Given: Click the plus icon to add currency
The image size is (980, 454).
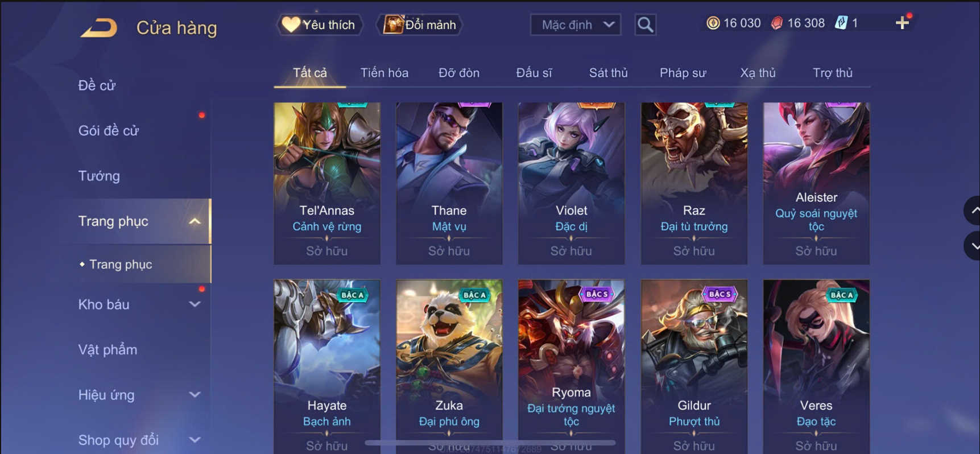Looking at the screenshot, I should [x=902, y=23].
